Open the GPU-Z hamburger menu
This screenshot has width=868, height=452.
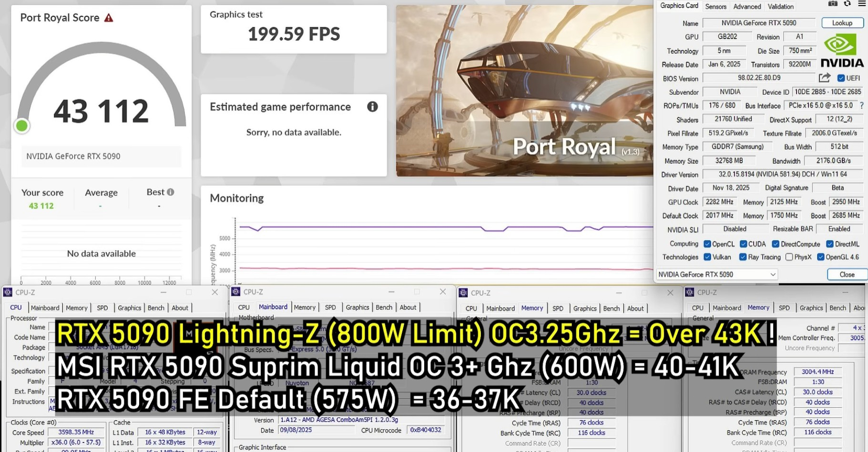point(862,4)
